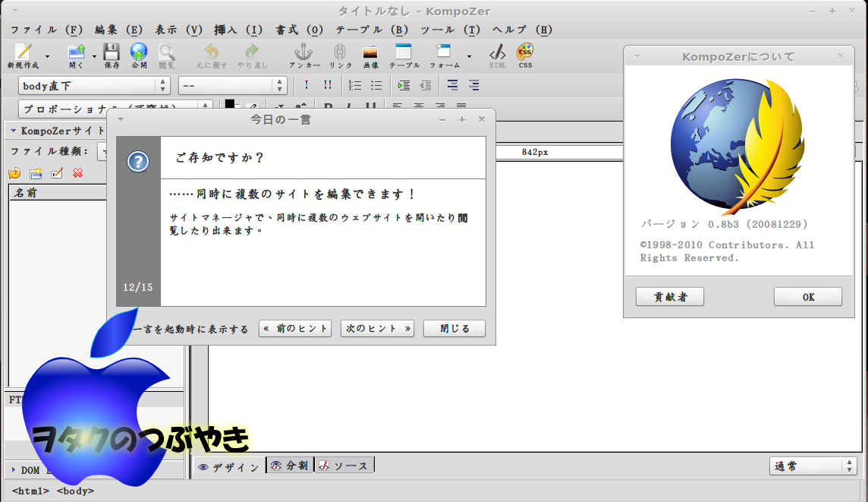Viewport: 868px width, 502px height.
Task: Click the site manager red delete X icon
Action: [78, 173]
